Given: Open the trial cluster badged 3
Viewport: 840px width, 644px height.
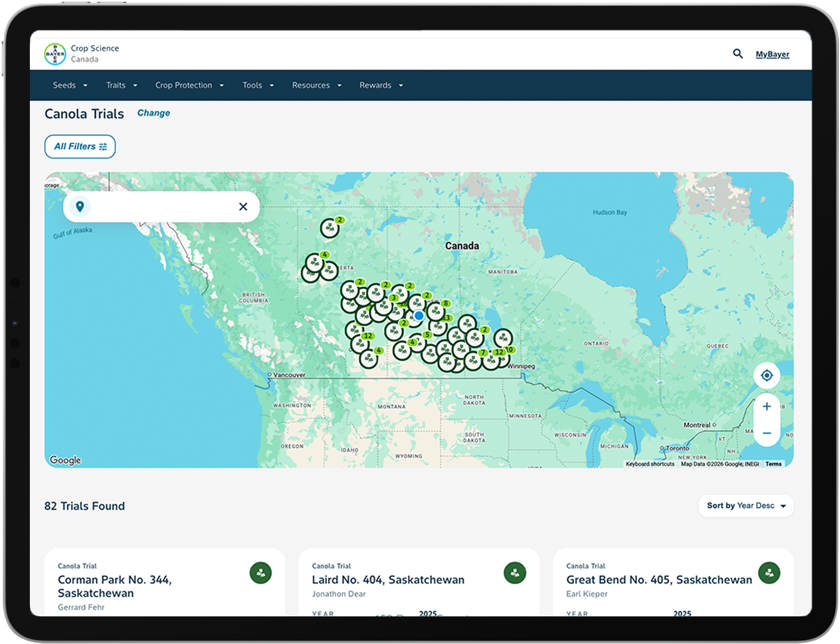Looking at the screenshot, I should [384, 307].
